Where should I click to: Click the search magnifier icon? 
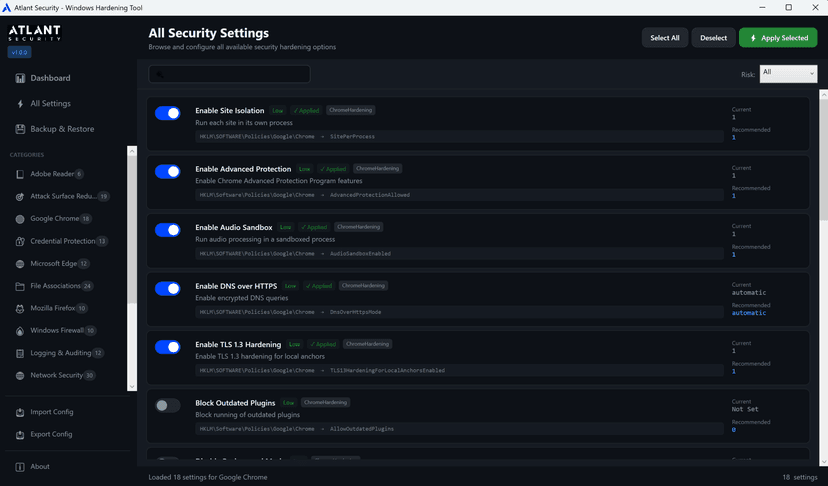click(x=160, y=74)
